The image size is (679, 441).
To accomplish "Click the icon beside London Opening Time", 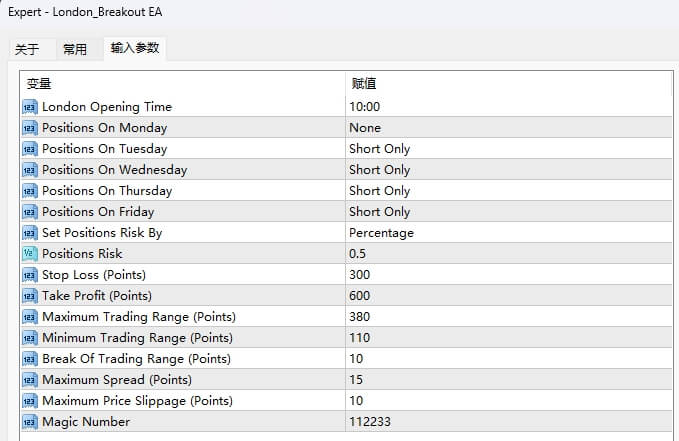I will point(29,107).
